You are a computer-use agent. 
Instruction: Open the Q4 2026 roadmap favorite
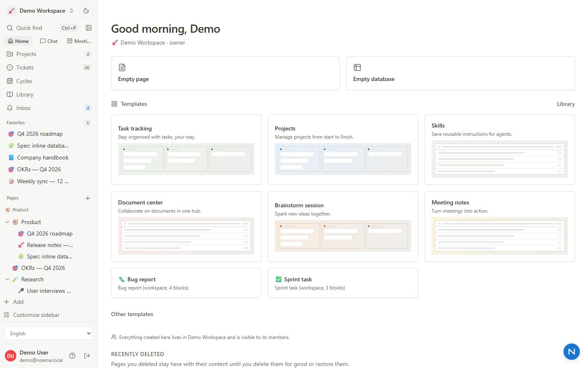(x=49, y=134)
